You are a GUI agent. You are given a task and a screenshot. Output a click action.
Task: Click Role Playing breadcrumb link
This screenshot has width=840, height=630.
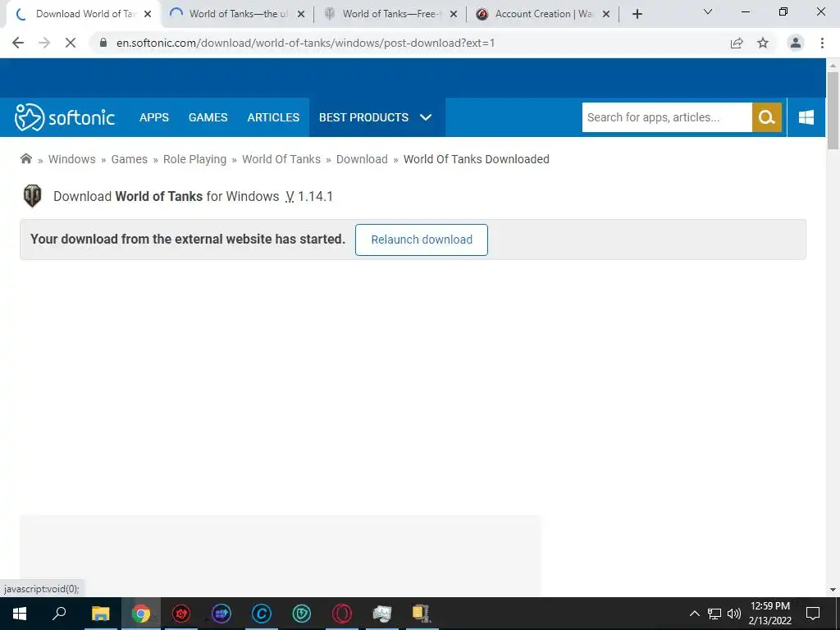coord(195,159)
